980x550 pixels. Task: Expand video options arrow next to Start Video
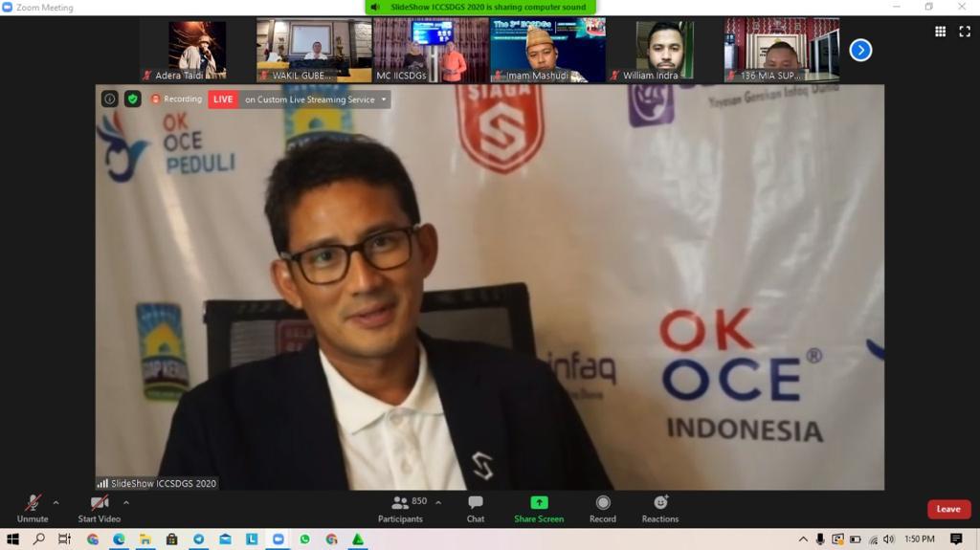(125, 502)
